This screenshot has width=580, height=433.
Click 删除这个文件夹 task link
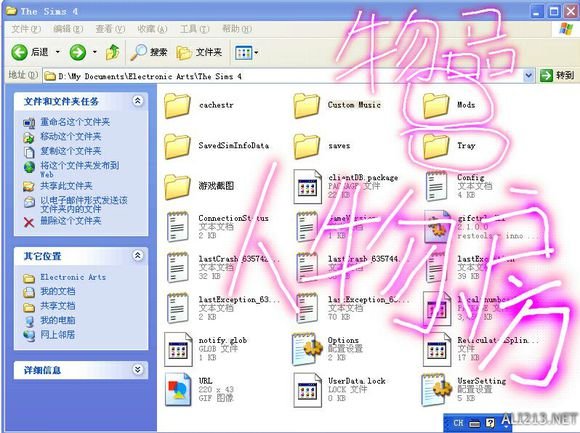click(x=71, y=221)
